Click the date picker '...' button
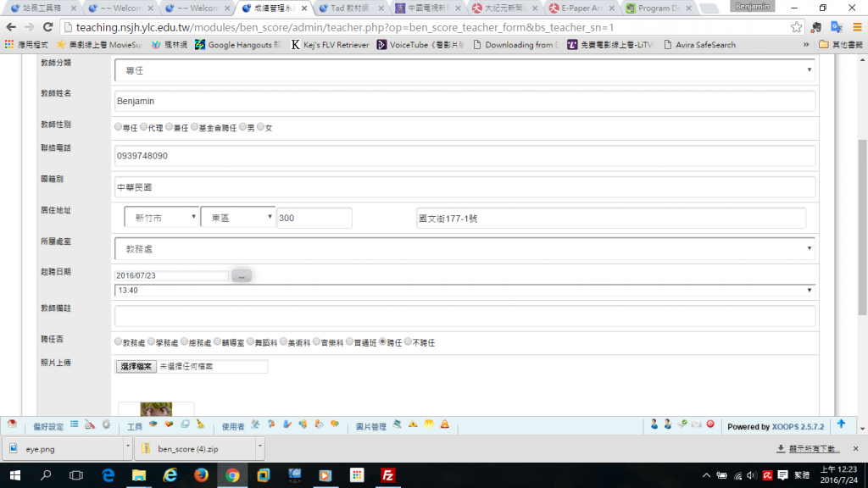 tap(242, 276)
